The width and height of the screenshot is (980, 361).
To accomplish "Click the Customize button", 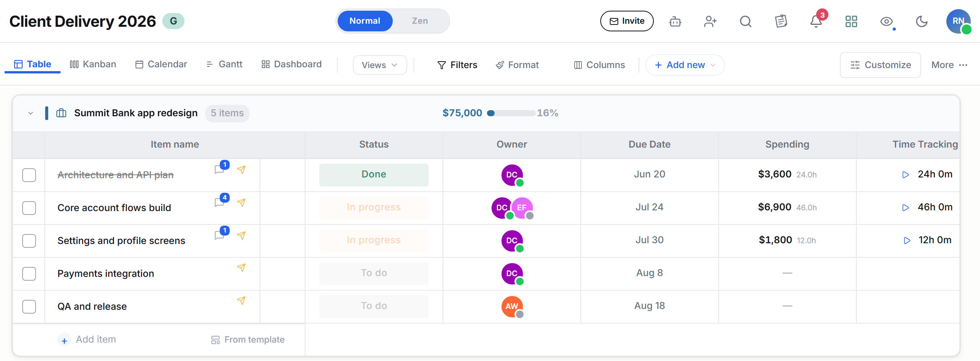I will tap(880, 65).
